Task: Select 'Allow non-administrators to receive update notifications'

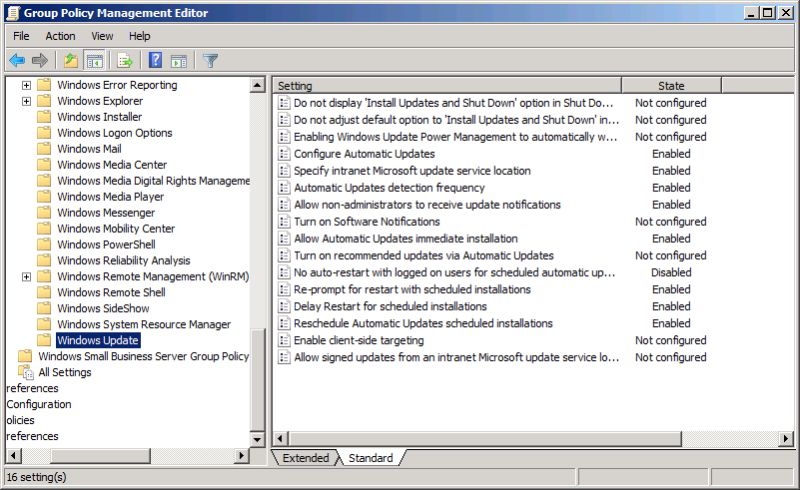Action: click(x=427, y=205)
